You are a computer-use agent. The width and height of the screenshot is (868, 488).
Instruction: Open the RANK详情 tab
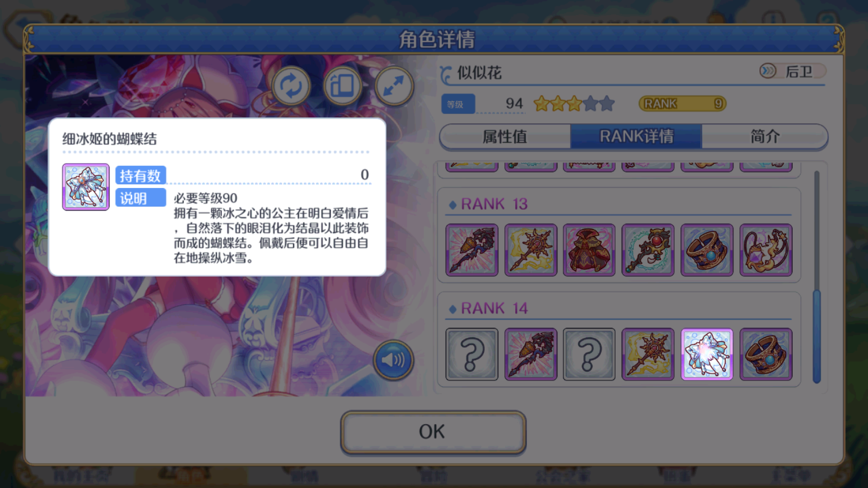click(636, 137)
